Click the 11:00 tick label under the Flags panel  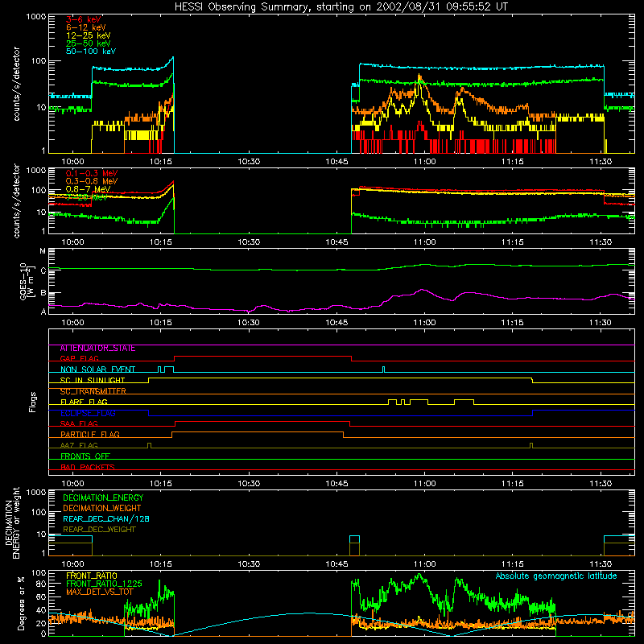pyautogui.click(x=424, y=484)
